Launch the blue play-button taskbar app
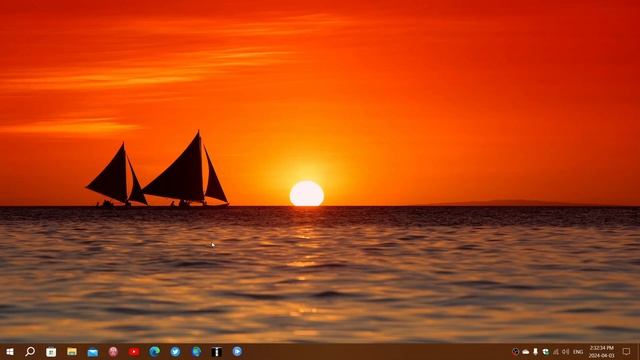The image size is (640, 360). pos(237,351)
